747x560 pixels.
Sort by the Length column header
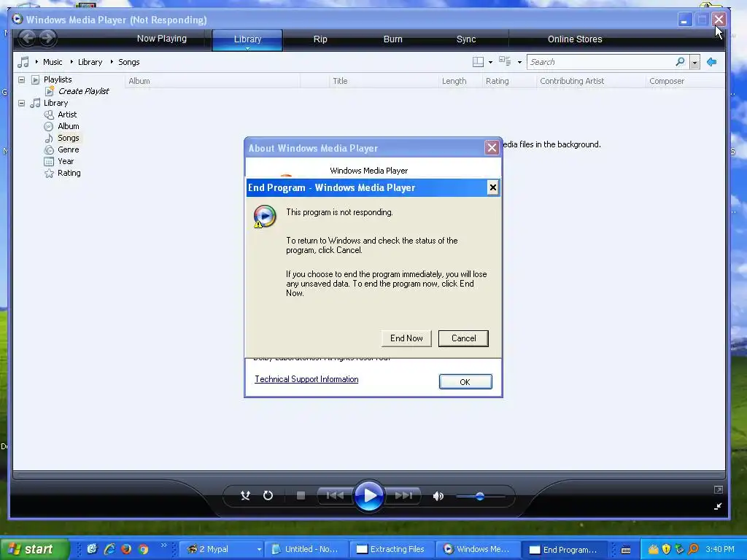click(460, 81)
